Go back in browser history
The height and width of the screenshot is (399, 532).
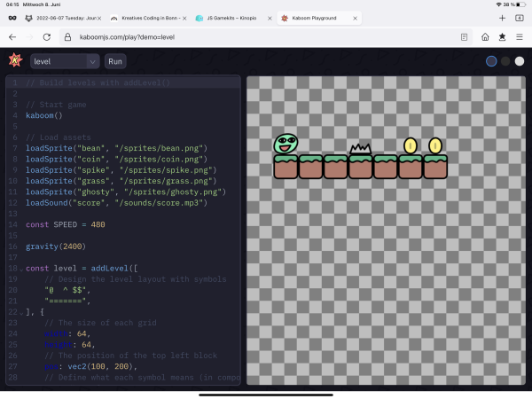12,37
